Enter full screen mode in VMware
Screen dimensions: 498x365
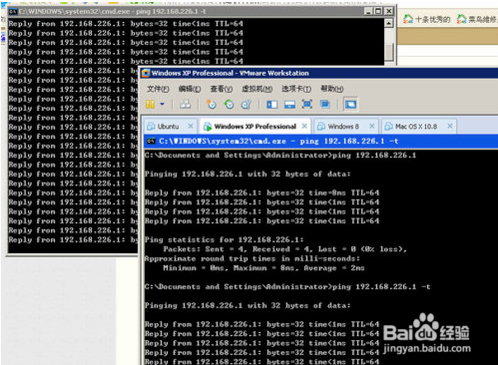pos(307,104)
